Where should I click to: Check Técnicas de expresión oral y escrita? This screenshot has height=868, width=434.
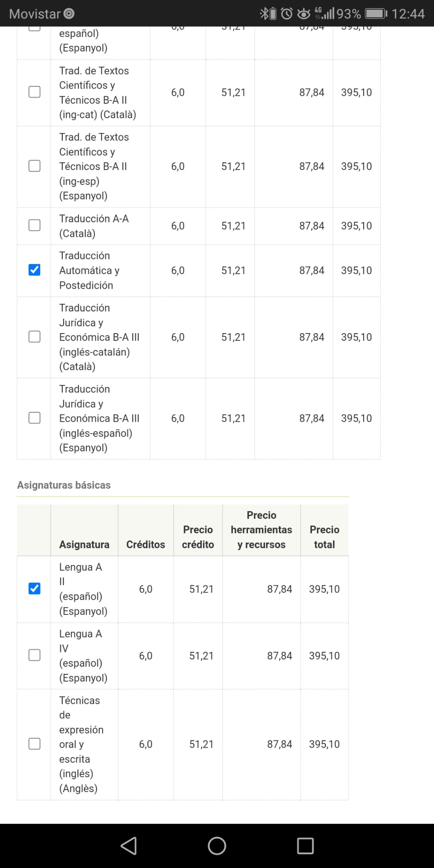click(34, 744)
